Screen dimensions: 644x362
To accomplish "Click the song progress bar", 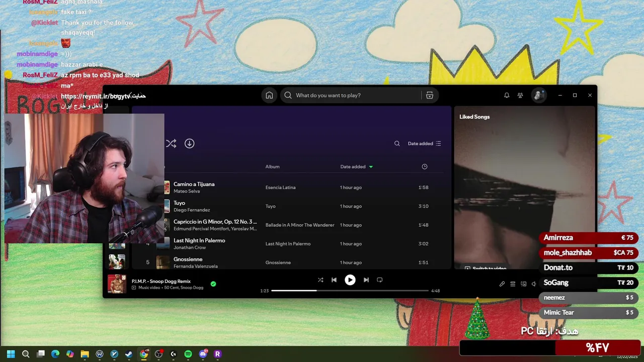I will tap(350, 291).
